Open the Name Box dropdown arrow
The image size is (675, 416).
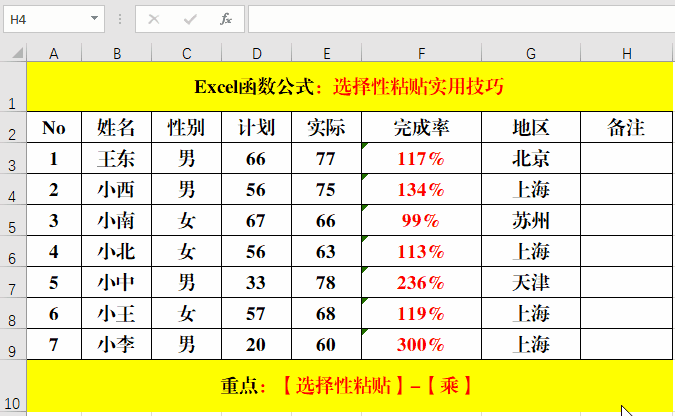click(94, 19)
